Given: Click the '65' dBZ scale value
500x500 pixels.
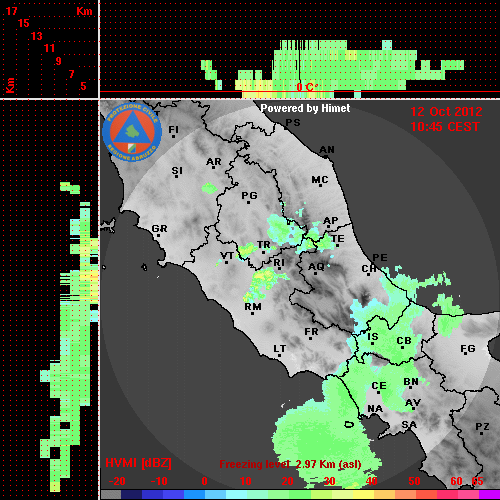Looking at the screenshot, I should pyautogui.click(x=477, y=481).
